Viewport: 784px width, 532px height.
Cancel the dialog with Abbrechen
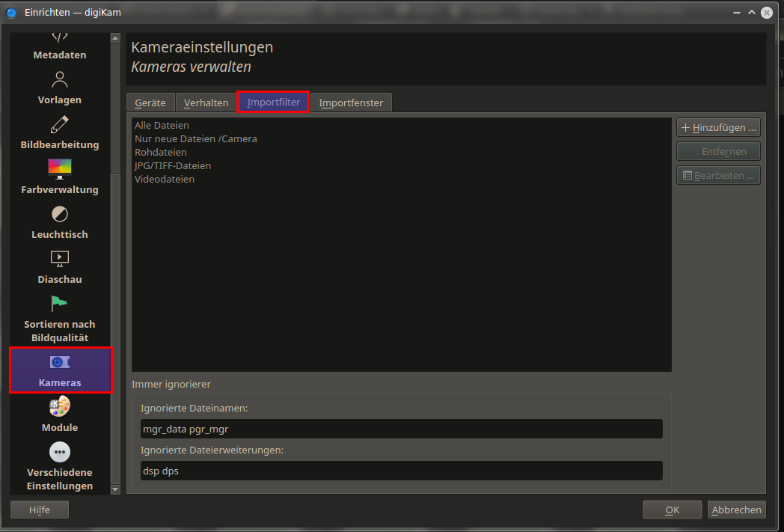(736, 510)
